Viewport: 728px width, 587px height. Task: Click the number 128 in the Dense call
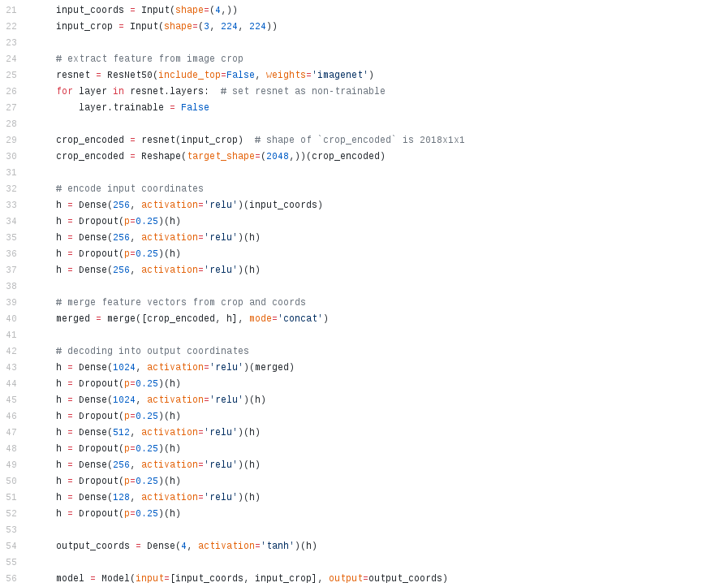(121, 498)
